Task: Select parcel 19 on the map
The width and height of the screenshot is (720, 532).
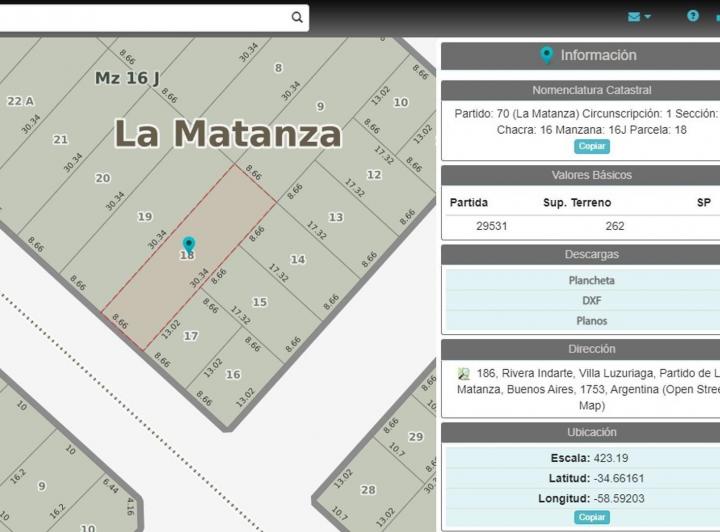Action: (x=145, y=217)
